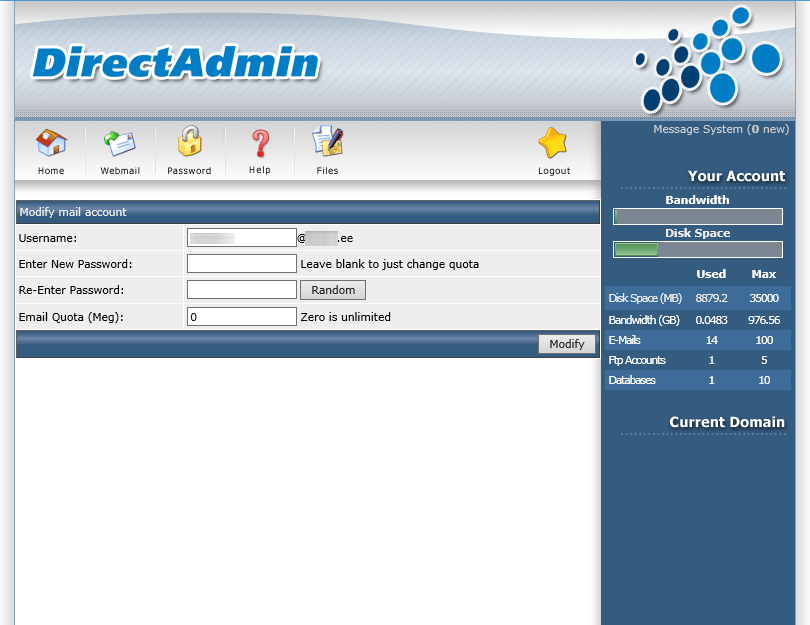Click the 'Enter New Password:' label

pos(75,264)
